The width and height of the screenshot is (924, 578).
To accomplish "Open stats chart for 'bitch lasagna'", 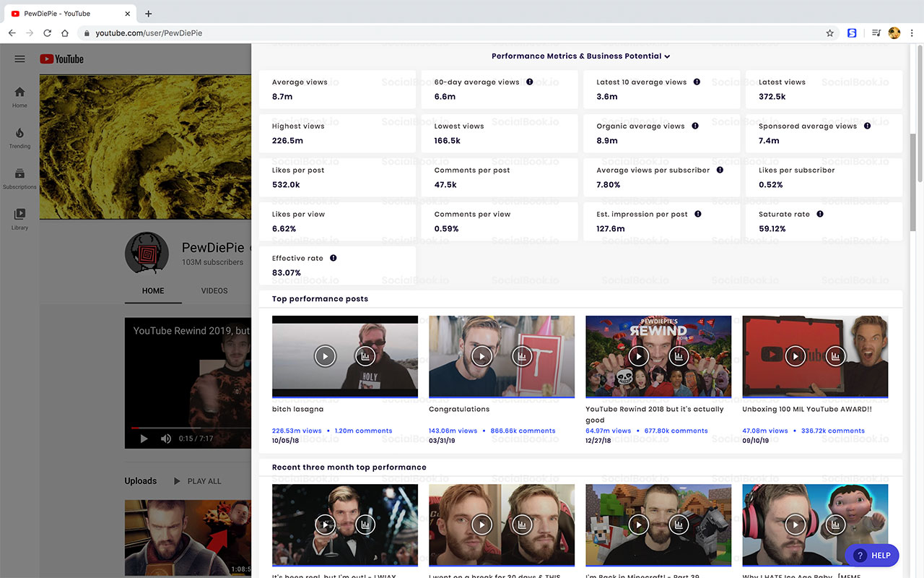I will pos(365,355).
